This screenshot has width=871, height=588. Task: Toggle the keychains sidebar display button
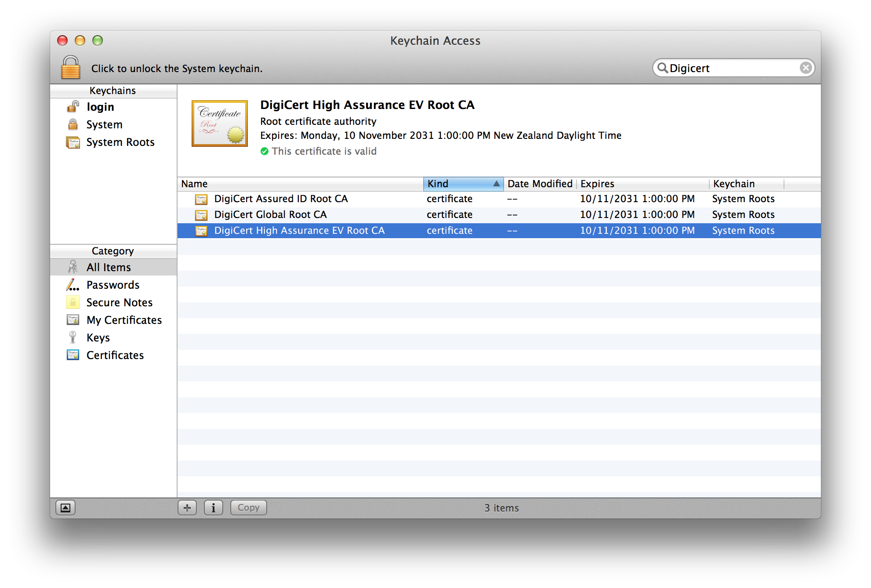(x=65, y=508)
